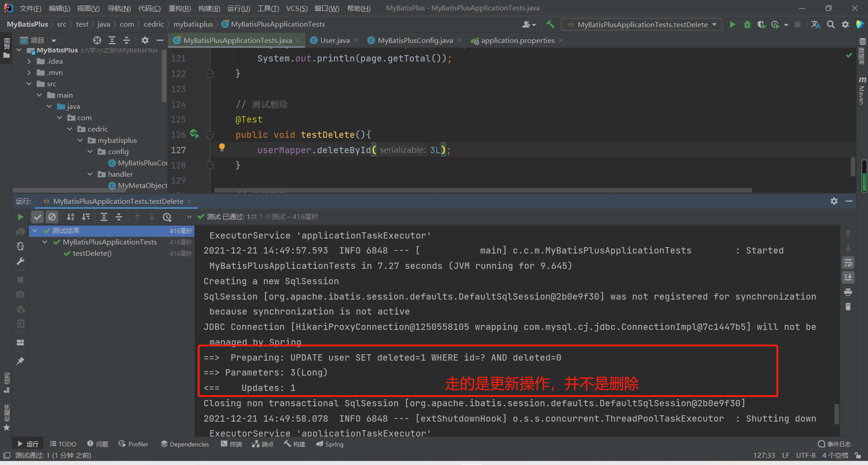Start debugging with the bug icon
868x465 pixels.
747,24
